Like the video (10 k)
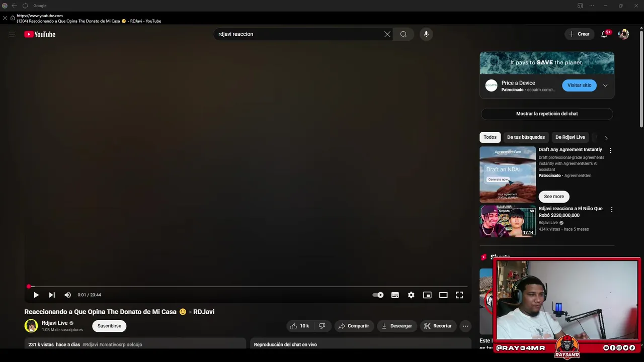Screen dimensions: 644x362 [300, 326]
